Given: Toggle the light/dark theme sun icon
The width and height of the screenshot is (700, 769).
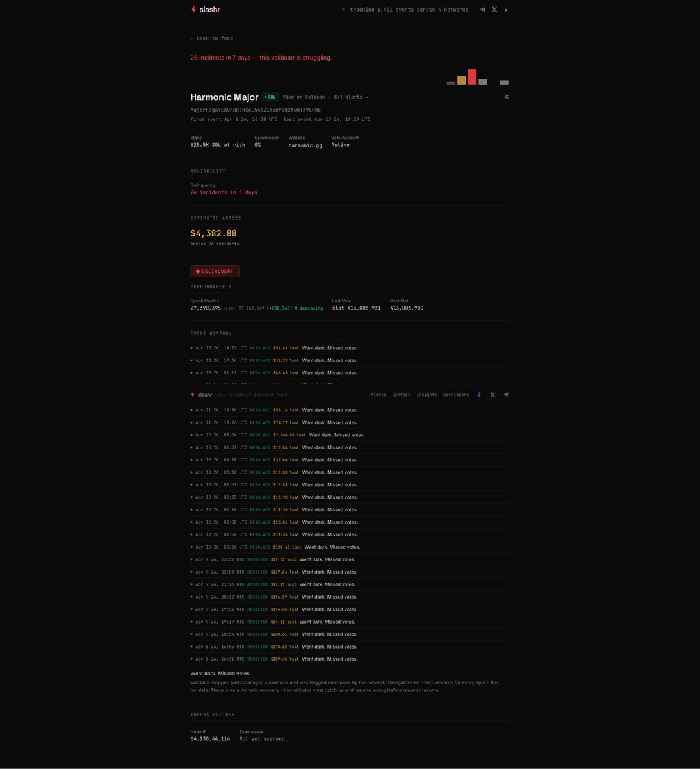Looking at the screenshot, I should point(506,10).
